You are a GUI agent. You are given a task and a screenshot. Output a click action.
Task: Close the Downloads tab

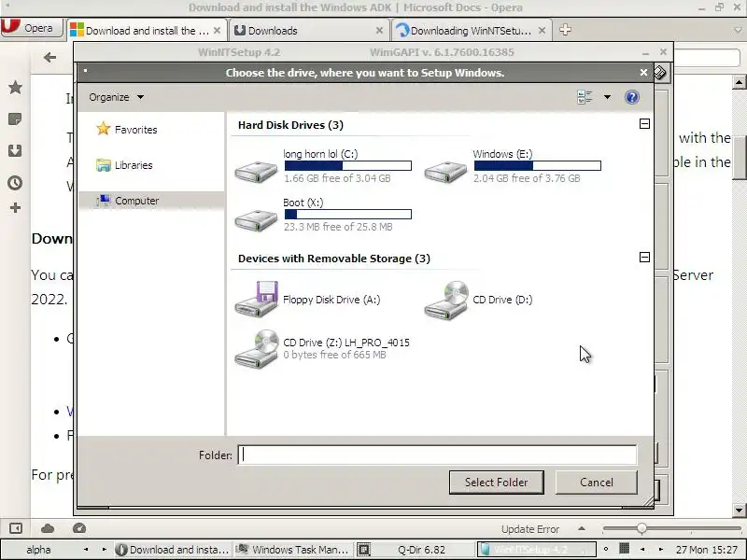[x=379, y=31]
